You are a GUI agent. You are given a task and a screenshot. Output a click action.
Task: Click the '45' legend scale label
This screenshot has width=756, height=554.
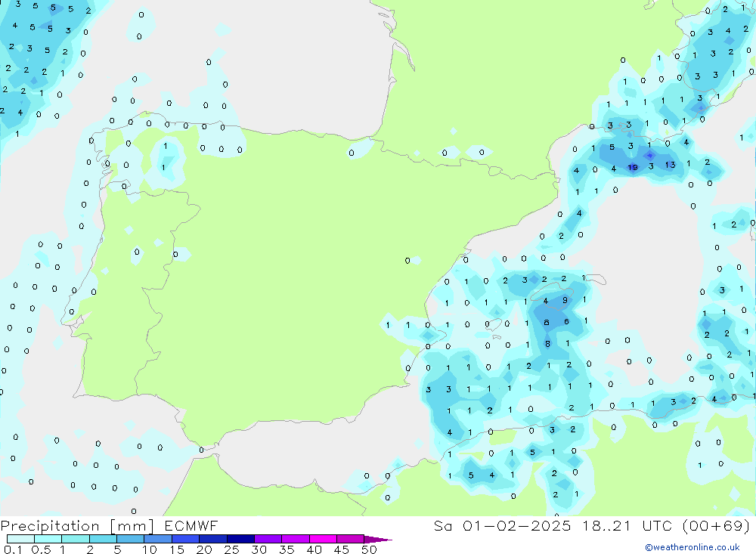[342, 549]
